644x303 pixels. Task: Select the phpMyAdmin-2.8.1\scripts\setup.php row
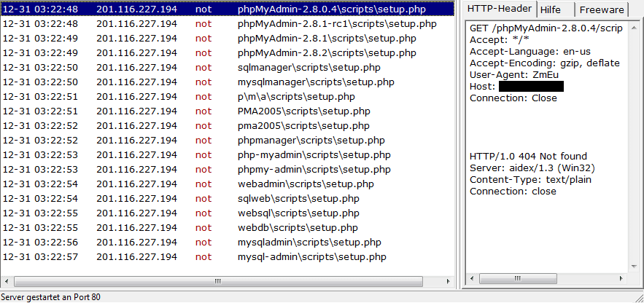228,39
